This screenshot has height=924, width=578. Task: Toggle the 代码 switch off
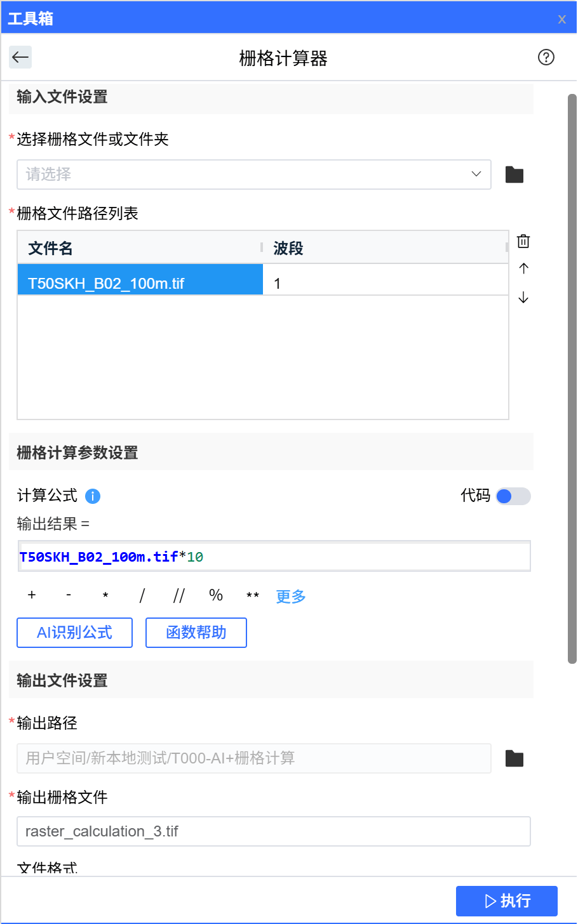(x=513, y=496)
